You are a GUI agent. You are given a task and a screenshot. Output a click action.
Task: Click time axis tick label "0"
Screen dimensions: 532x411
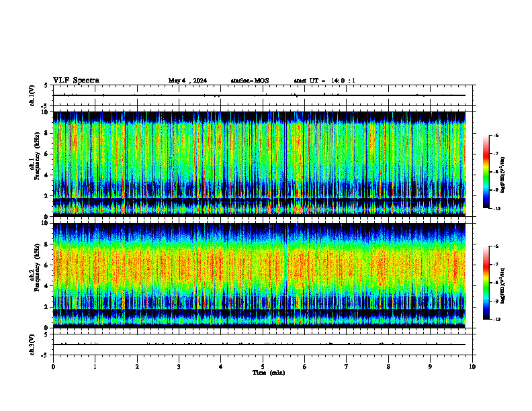[x=53, y=367]
